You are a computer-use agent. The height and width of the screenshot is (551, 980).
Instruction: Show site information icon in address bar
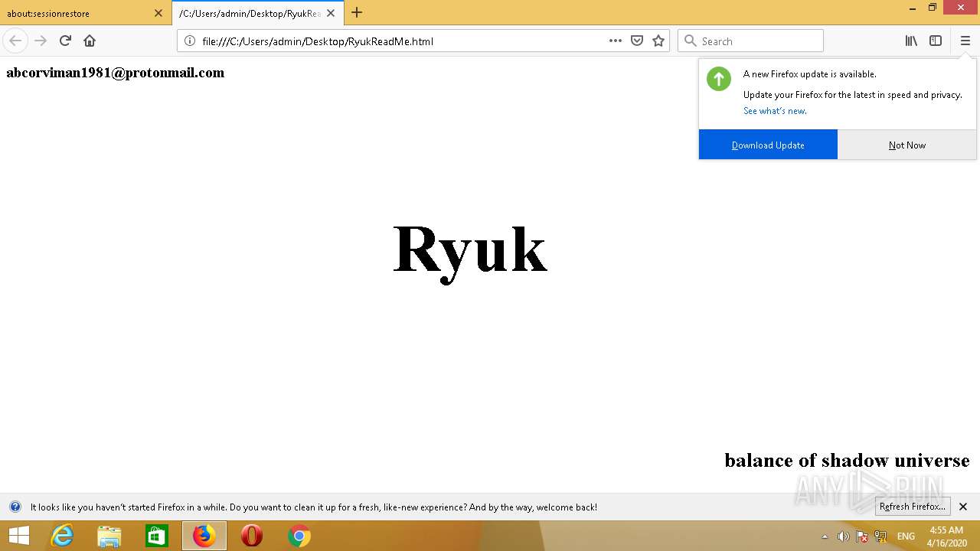coord(190,41)
